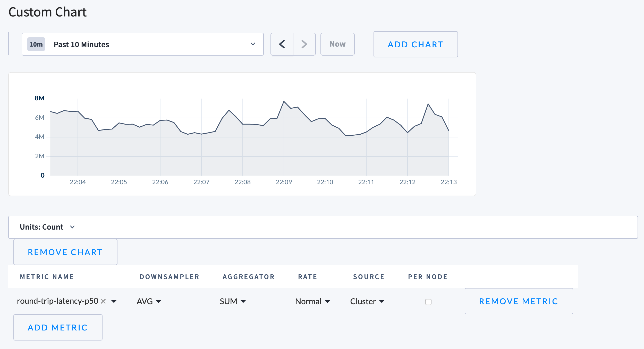Click ADD METRIC

(x=58, y=327)
